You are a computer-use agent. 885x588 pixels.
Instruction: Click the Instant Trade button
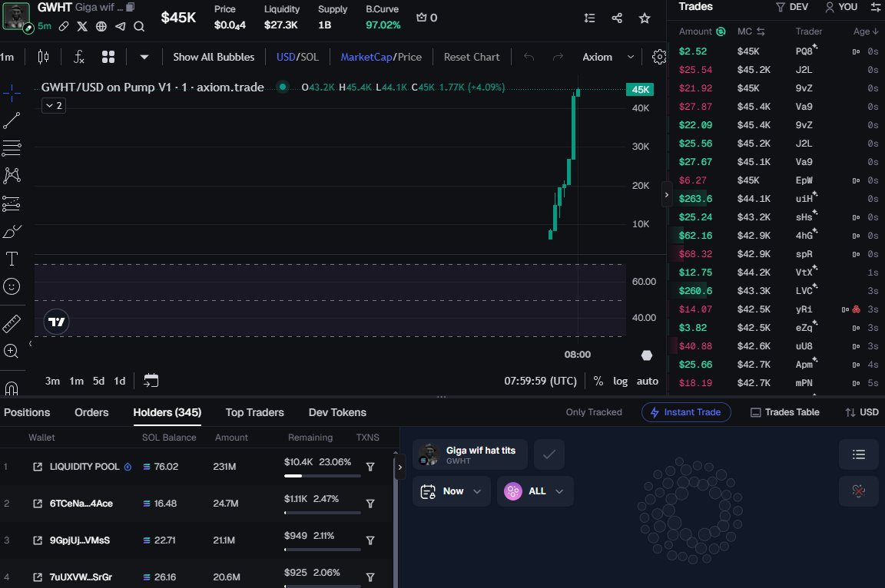[686, 412]
